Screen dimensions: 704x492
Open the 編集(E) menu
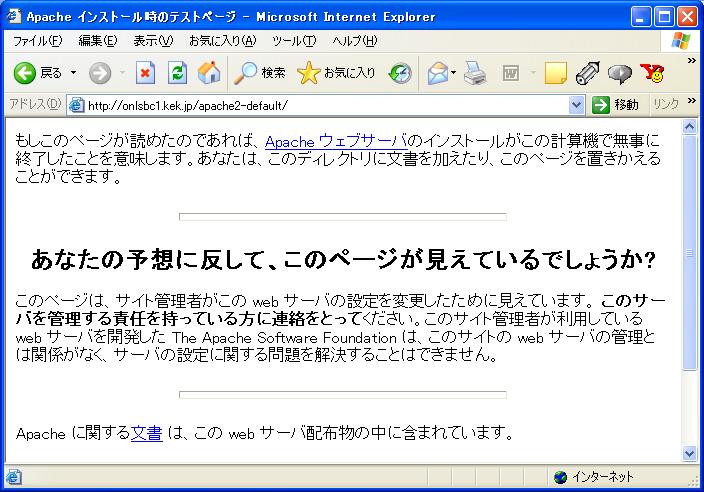pos(97,41)
